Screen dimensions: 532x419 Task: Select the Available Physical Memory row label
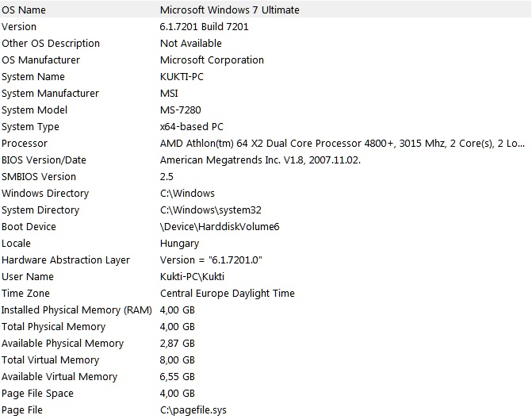(63, 344)
